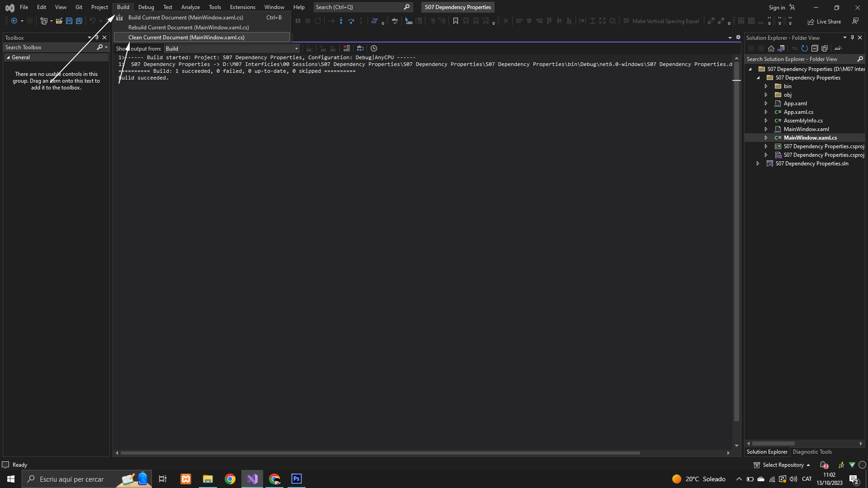Click Solution Explorer refresh icon

click(805, 48)
